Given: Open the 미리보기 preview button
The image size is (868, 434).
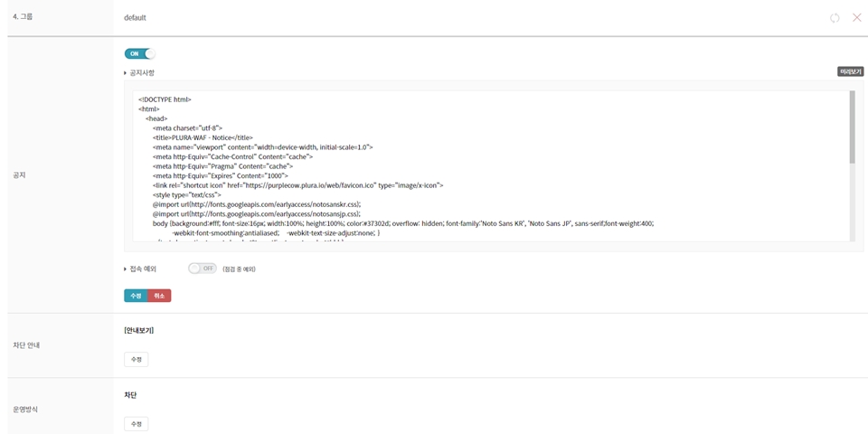Looking at the screenshot, I should [851, 71].
